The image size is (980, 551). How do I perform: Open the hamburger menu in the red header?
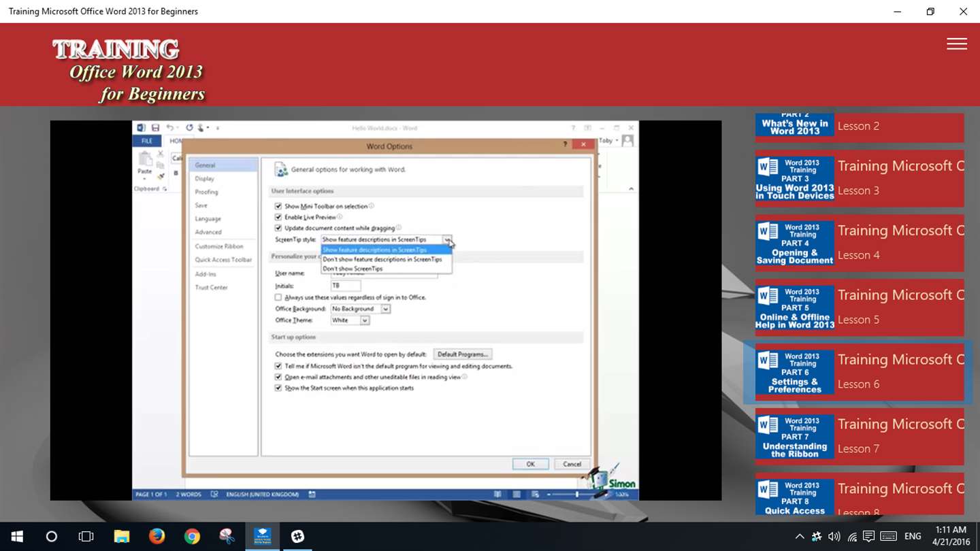click(x=956, y=44)
